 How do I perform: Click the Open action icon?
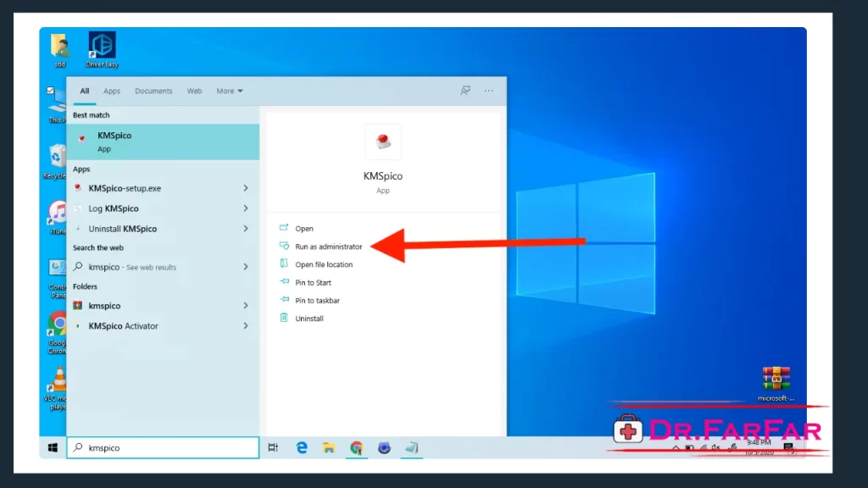(284, 227)
